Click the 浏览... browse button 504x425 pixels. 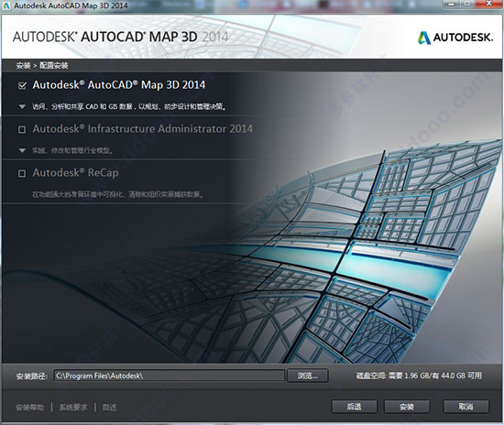click(308, 376)
